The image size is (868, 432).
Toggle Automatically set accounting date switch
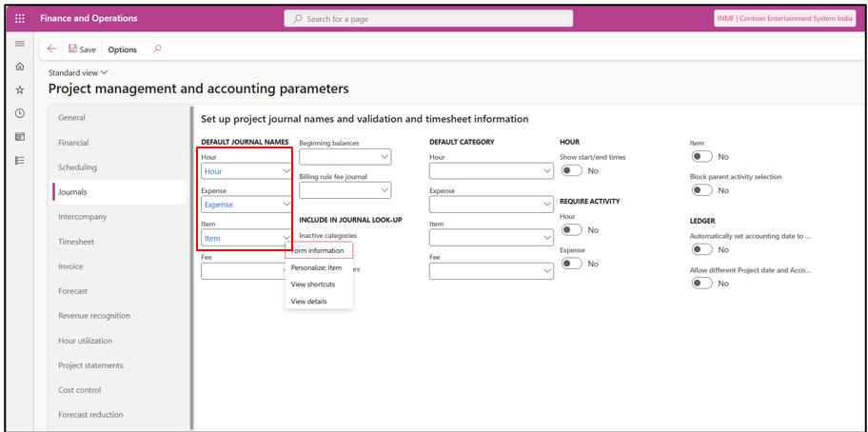(702, 249)
